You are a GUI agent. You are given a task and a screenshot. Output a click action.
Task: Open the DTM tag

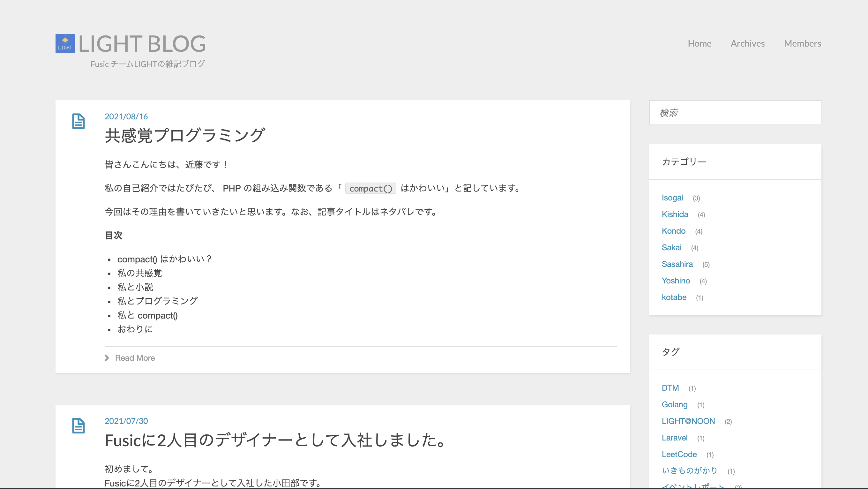(670, 388)
